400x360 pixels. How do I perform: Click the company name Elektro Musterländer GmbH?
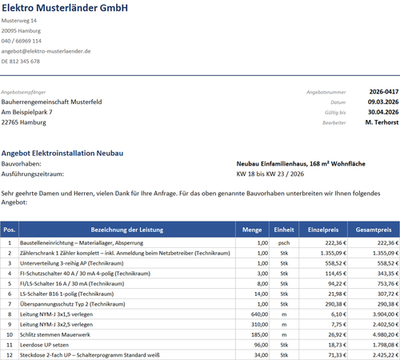[x=65, y=8]
